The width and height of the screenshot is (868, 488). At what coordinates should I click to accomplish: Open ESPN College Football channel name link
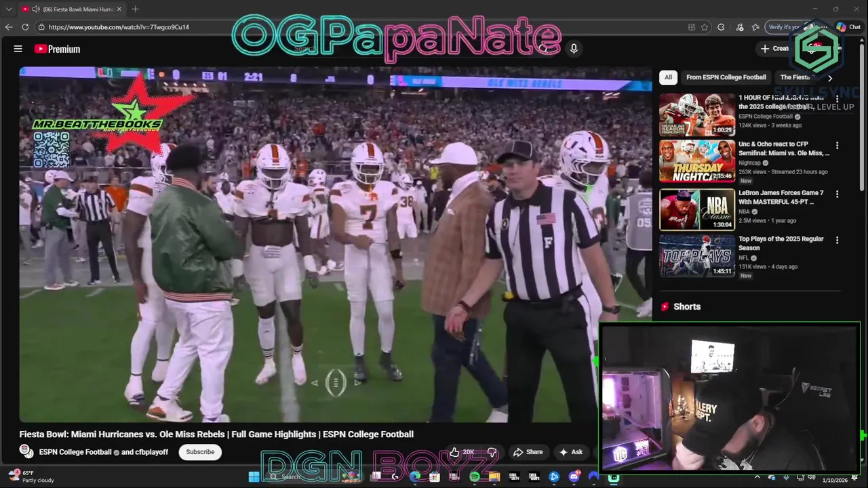pyautogui.click(x=75, y=452)
